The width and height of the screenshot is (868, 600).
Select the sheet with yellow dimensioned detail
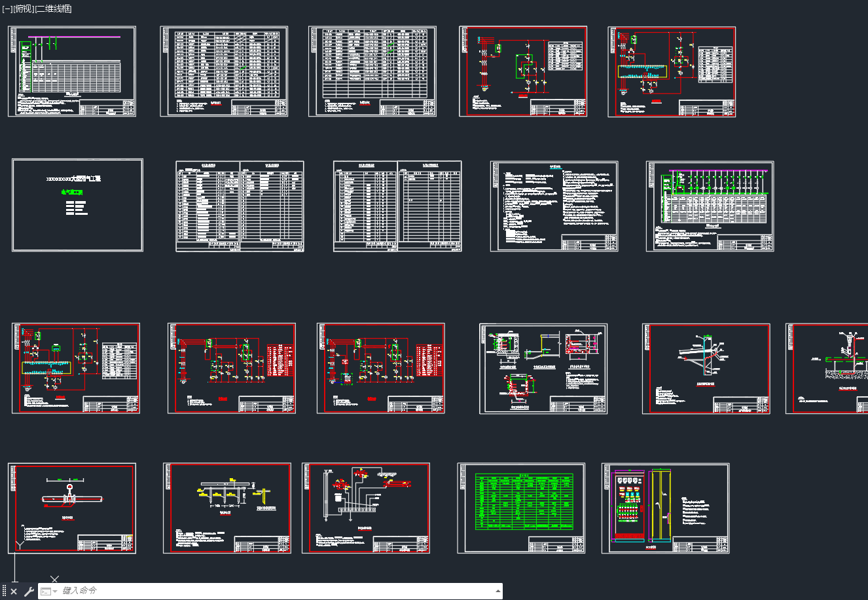click(227, 508)
